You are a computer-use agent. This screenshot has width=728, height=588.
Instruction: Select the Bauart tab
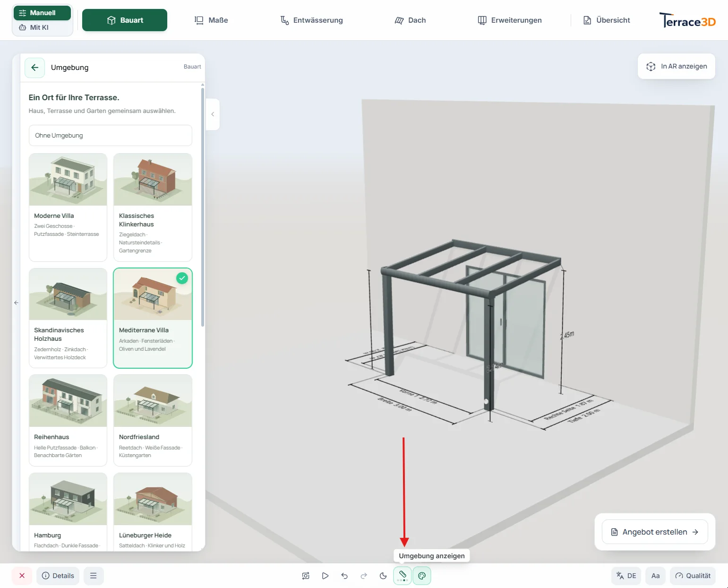(125, 20)
